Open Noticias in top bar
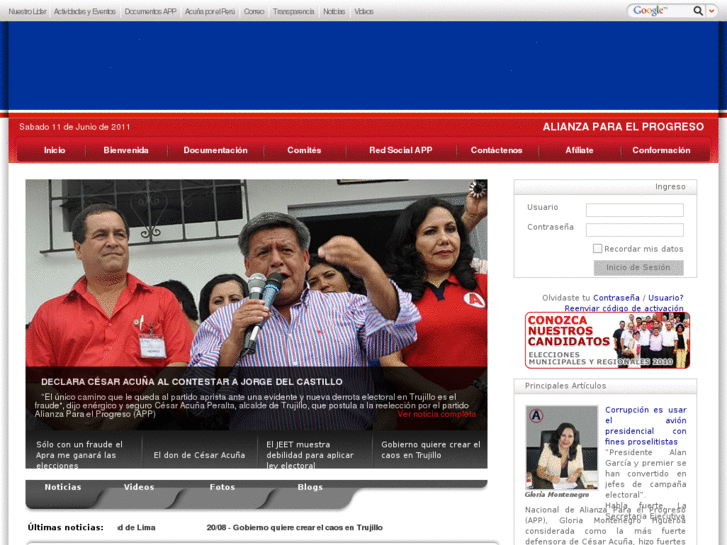The height and width of the screenshot is (545, 727). coord(334,12)
